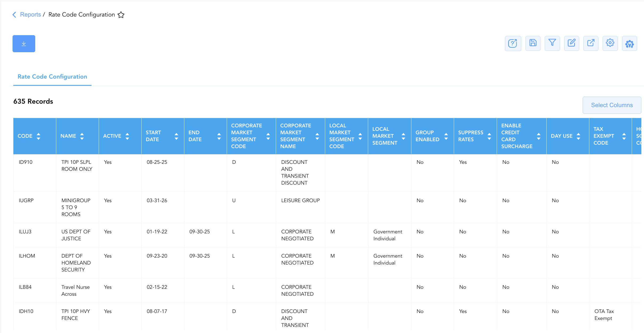Viewport: 644px width, 333px height.
Task: Open the settings gear icon
Action: [610, 43]
